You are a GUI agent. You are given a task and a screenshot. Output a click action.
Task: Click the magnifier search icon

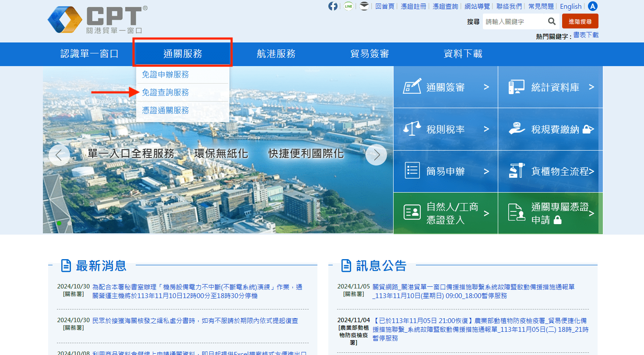[x=552, y=21]
